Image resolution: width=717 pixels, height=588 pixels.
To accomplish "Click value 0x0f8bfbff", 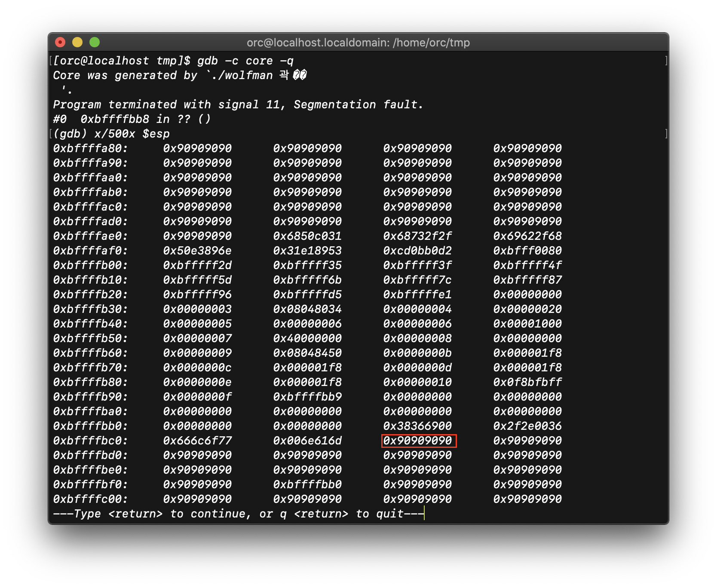I will pos(527,383).
